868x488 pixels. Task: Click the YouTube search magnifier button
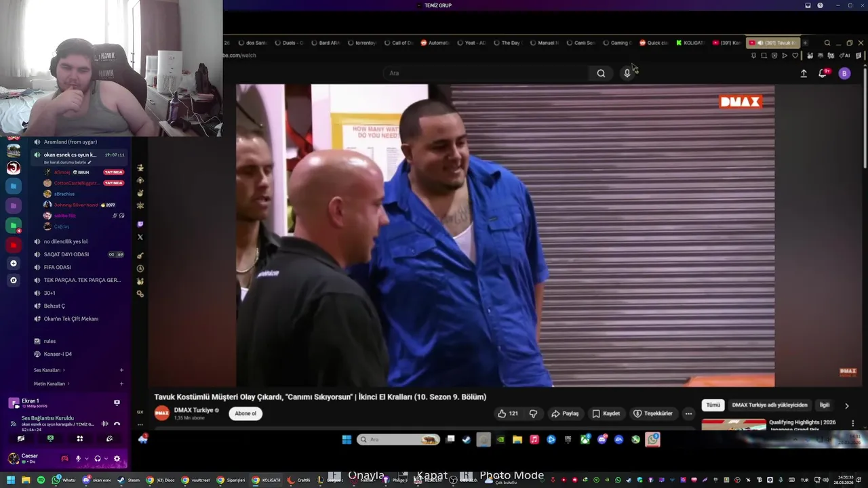[601, 73]
